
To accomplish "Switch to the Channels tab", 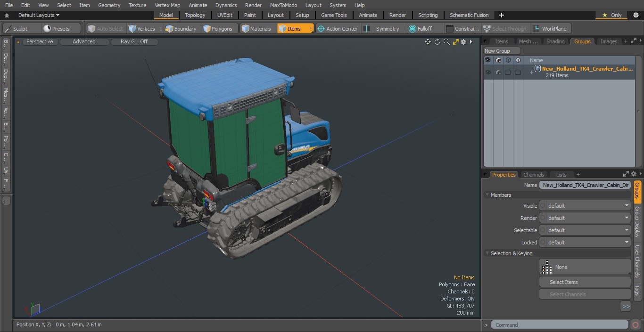I will point(534,174).
